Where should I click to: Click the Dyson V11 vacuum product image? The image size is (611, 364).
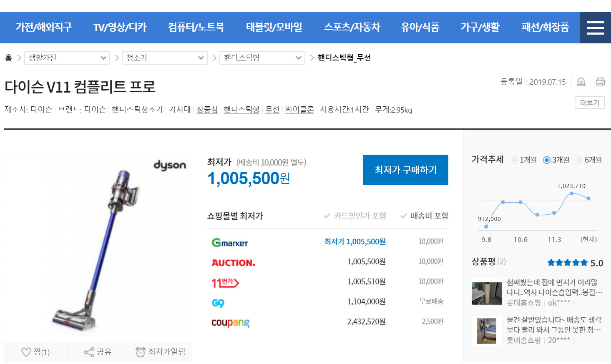pos(98,248)
